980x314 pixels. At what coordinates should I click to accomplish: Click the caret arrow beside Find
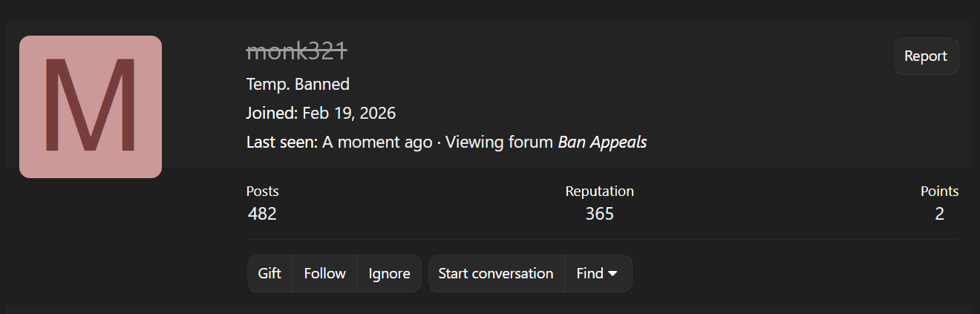(612, 273)
